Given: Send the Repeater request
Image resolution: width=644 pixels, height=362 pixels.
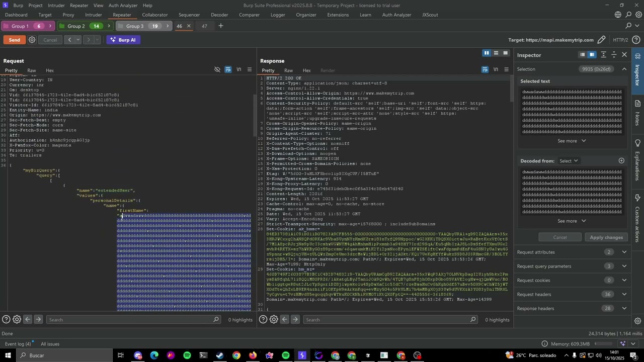Looking at the screenshot, I should click(x=15, y=40).
